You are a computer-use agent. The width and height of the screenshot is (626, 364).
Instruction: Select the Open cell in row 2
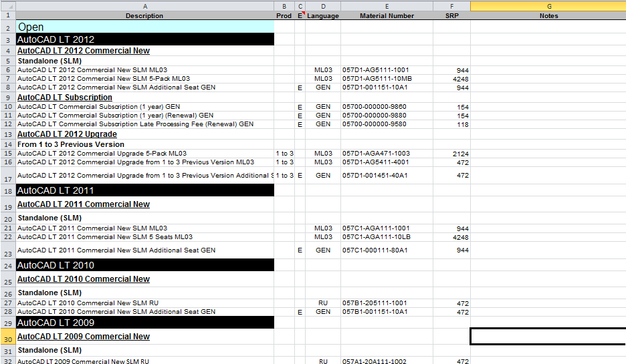pyautogui.click(x=145, y=27)
